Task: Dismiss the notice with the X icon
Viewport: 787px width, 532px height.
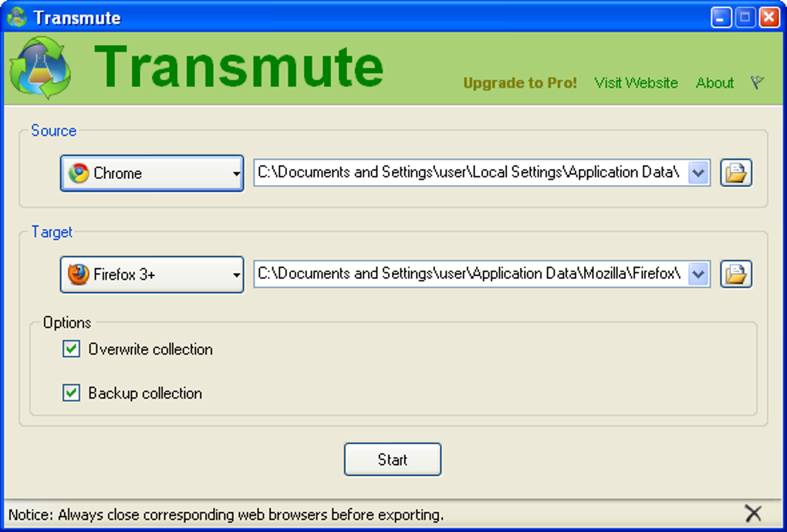Action: (x=753, y=513)
